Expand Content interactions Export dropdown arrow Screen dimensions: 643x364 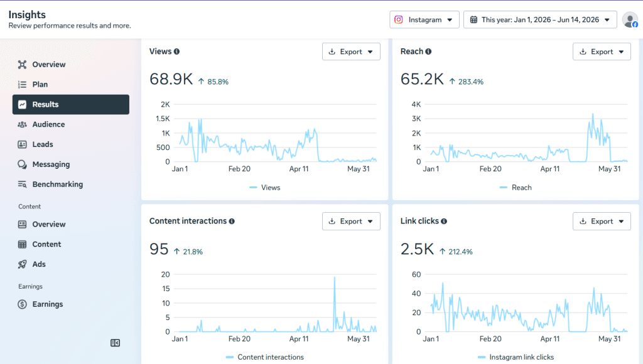click(x=370, y=222)
